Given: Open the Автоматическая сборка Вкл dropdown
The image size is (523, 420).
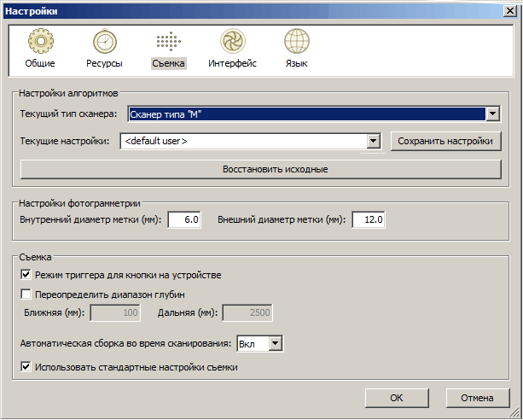Looking at the screenshot, I should point(260,343).
